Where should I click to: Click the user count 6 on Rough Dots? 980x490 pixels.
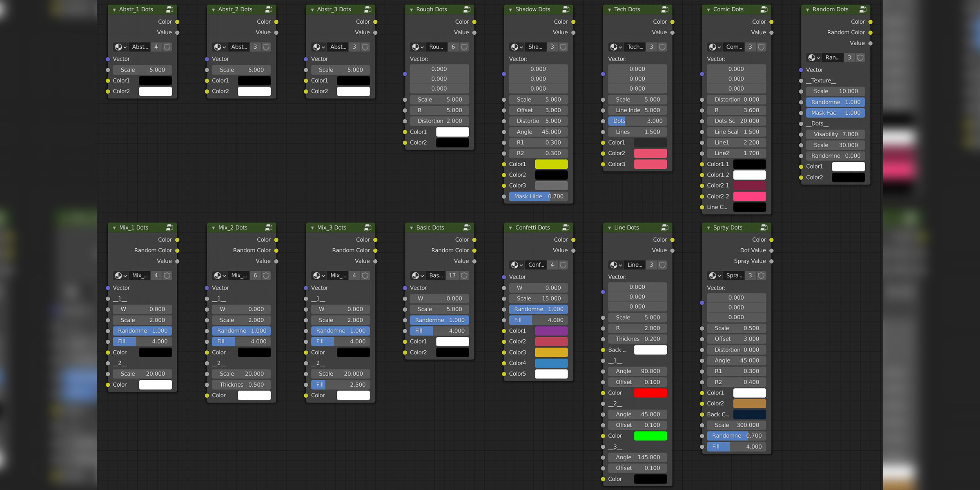(453, 47)
